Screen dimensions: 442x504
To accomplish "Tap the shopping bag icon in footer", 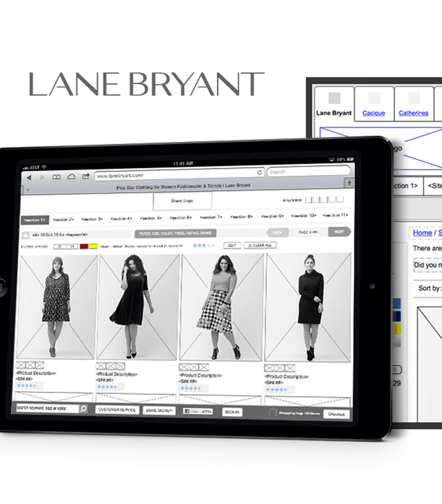I will [273, 412].
